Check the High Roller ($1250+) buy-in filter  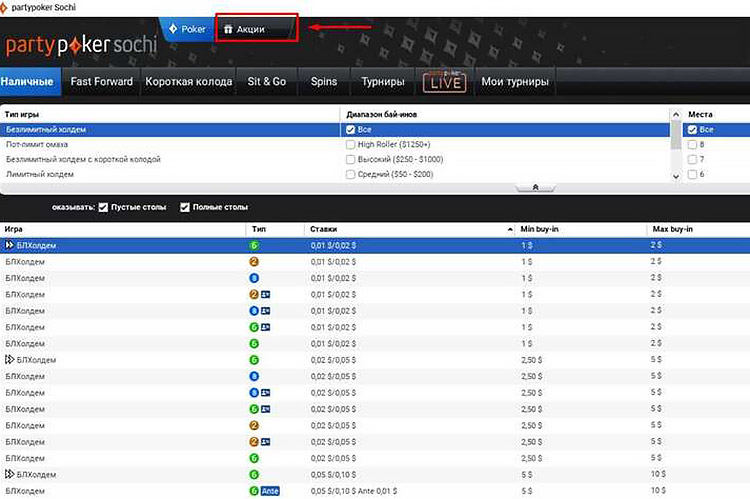[350, 144]
